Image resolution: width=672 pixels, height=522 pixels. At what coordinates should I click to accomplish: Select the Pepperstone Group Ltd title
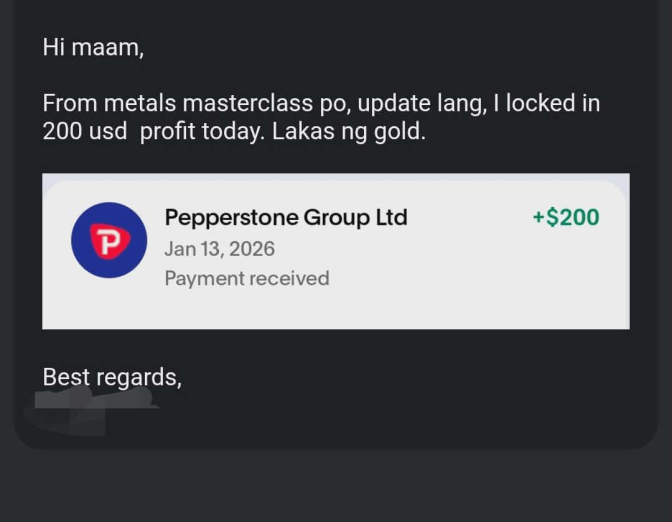[285, 217]
